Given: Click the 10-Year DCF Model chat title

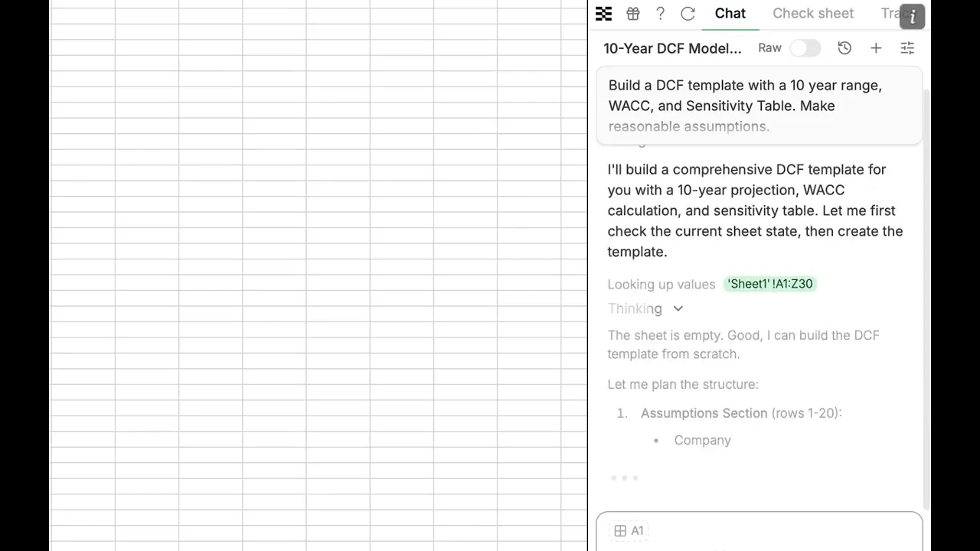Looking at the screenshot, I should pos(672,48).
